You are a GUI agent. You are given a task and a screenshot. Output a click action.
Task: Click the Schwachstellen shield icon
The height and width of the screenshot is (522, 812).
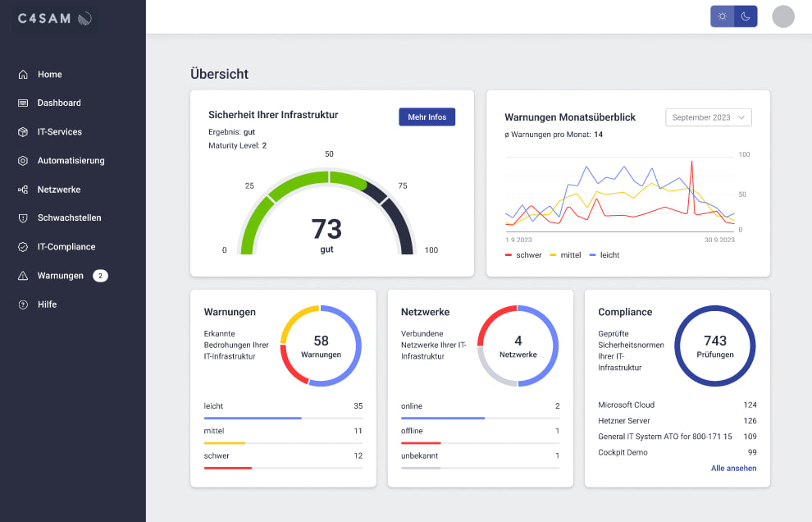click(x=23, y=218)
